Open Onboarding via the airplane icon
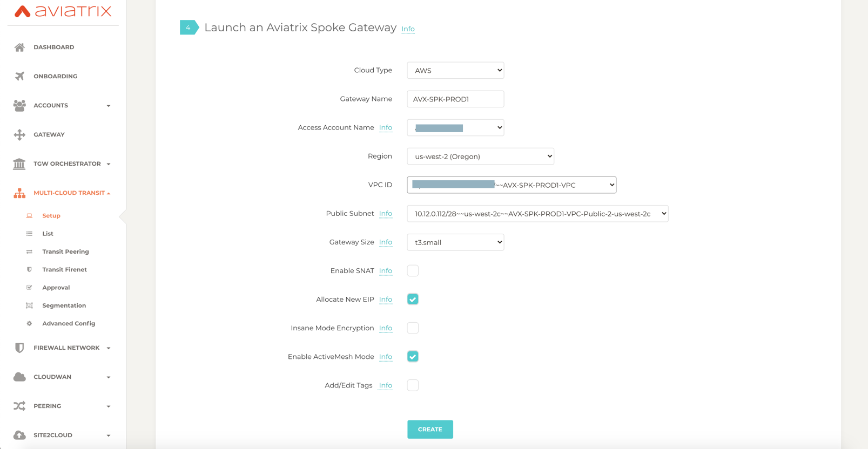 click(x=19, y=77)
